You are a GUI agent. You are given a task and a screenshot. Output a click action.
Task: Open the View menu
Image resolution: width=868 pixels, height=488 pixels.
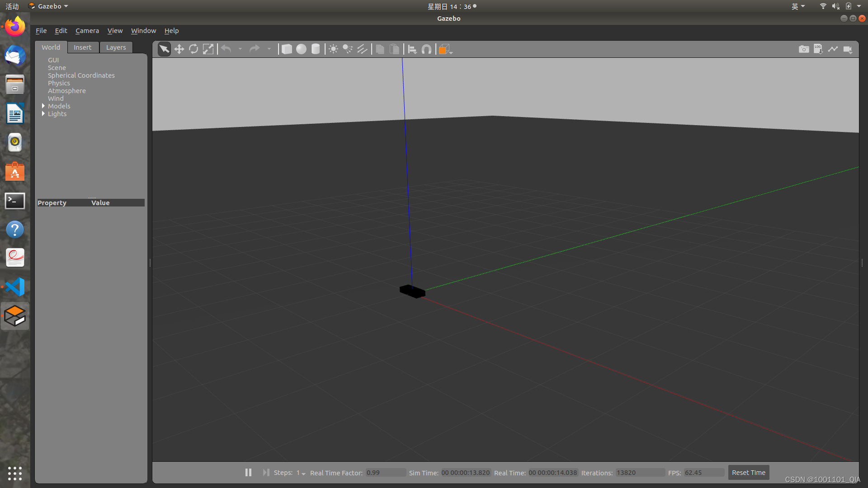(115, 31)
